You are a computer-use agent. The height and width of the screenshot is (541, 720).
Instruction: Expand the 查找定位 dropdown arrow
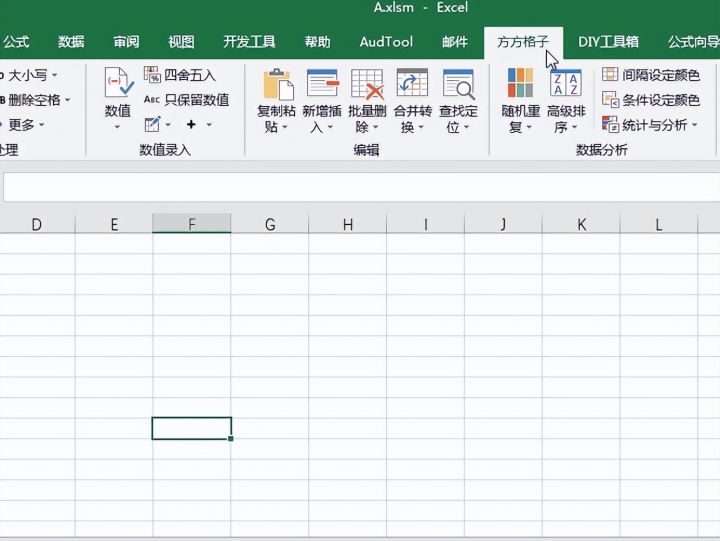pyautogui.click(x=466, y=127)
